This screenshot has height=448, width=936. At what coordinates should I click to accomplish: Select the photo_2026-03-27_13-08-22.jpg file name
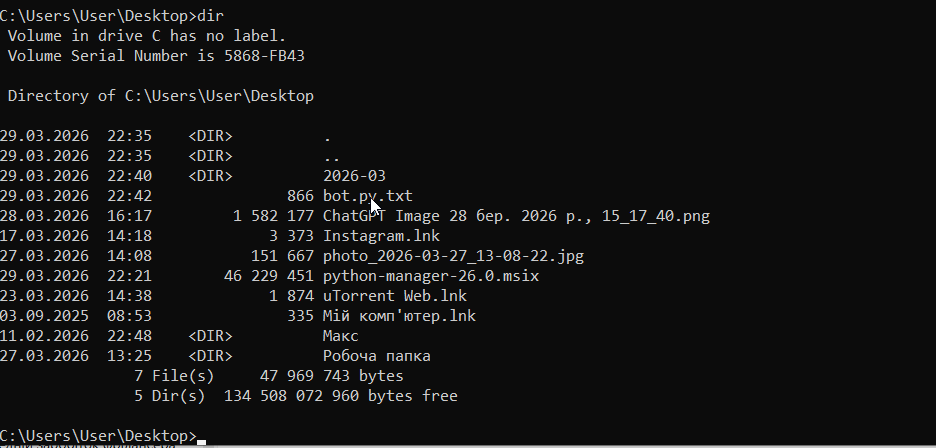pyautogui.click(x=453, y=256)
